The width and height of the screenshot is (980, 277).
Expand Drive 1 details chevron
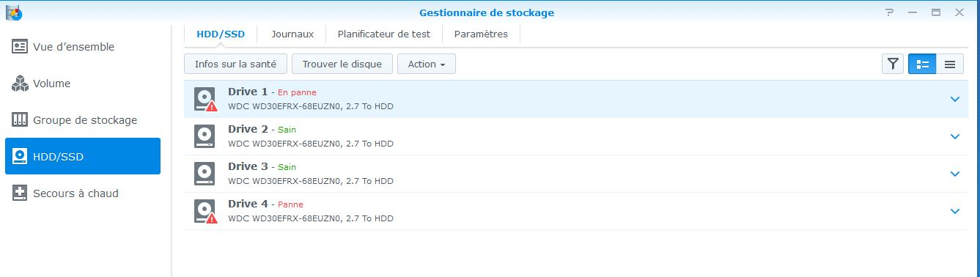(954, 99)
